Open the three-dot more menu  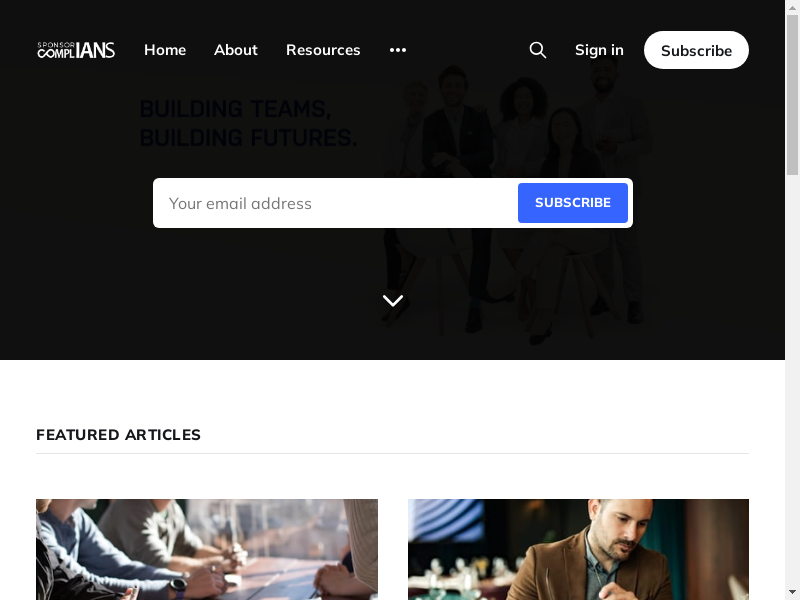tap(398, 50)
